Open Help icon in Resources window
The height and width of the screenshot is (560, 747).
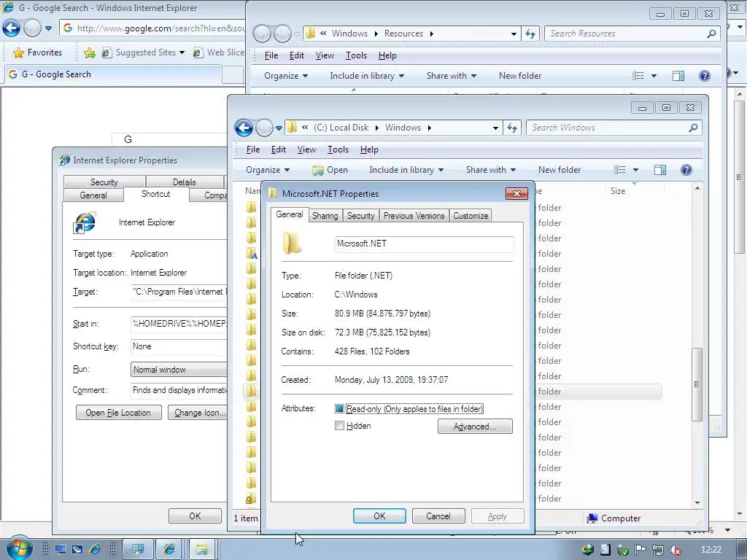point(705,76)
